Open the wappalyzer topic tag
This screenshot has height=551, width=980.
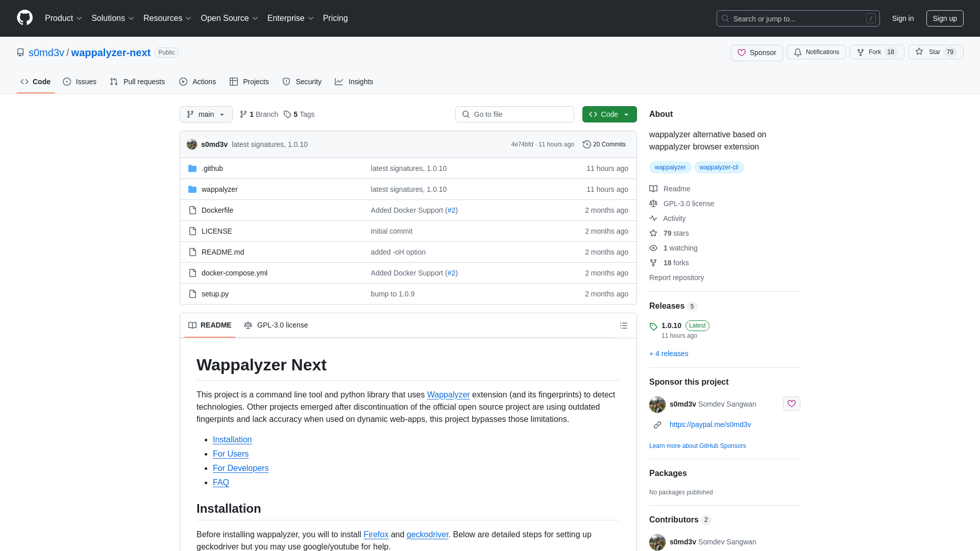point(670,167)
